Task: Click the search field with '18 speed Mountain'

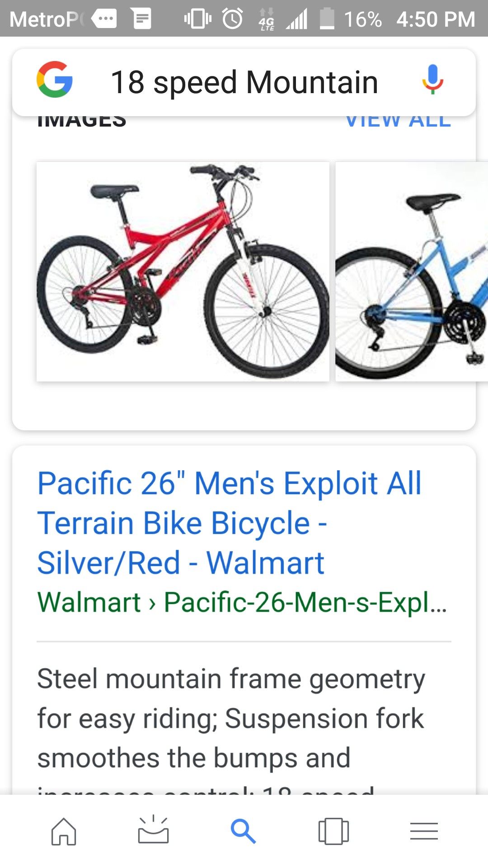Action: (x=244, y=82)
